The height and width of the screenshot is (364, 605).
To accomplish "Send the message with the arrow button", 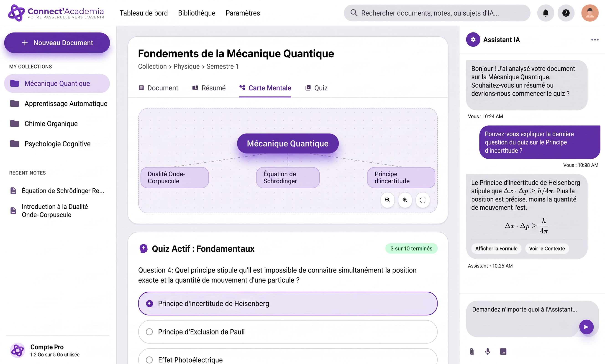I will click(x=586, y=327).
